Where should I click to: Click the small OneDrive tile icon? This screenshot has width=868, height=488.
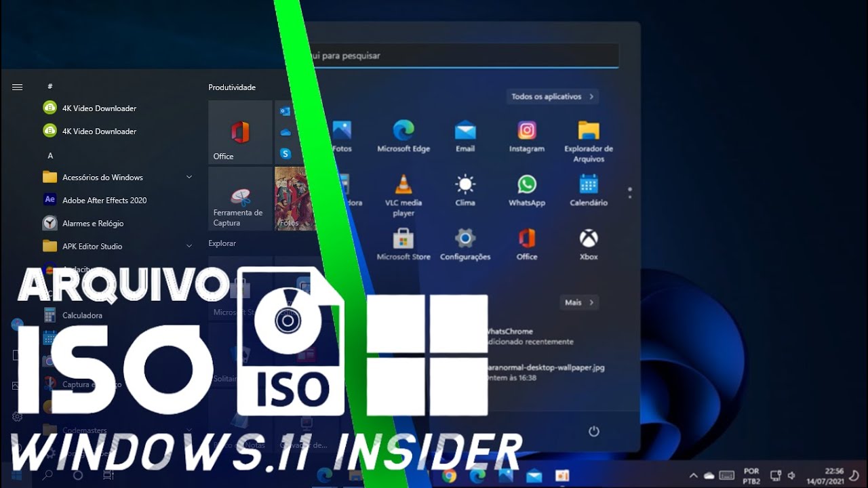[x=285, y=132]
